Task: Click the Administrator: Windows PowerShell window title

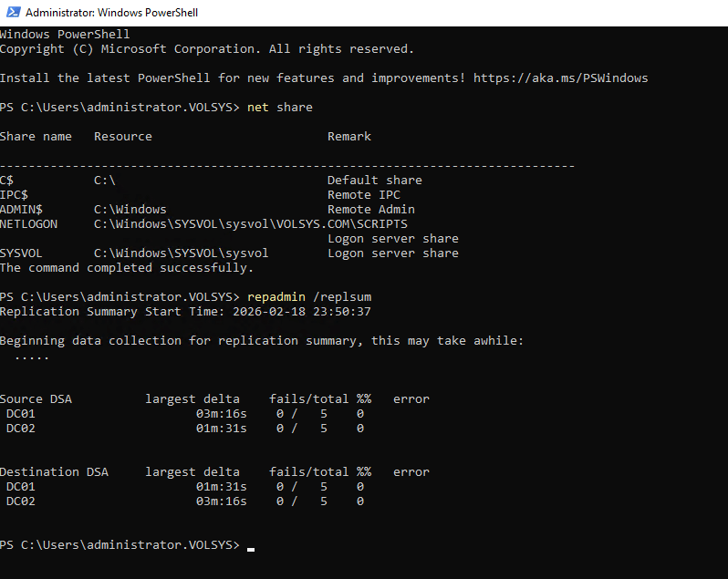Action: 111,13
